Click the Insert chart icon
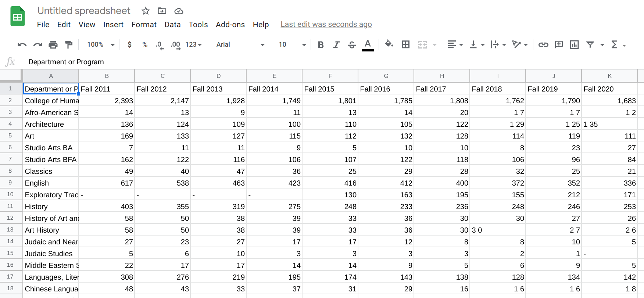Image resolution: width=644 pixels, height=298 pixels. 574,45
